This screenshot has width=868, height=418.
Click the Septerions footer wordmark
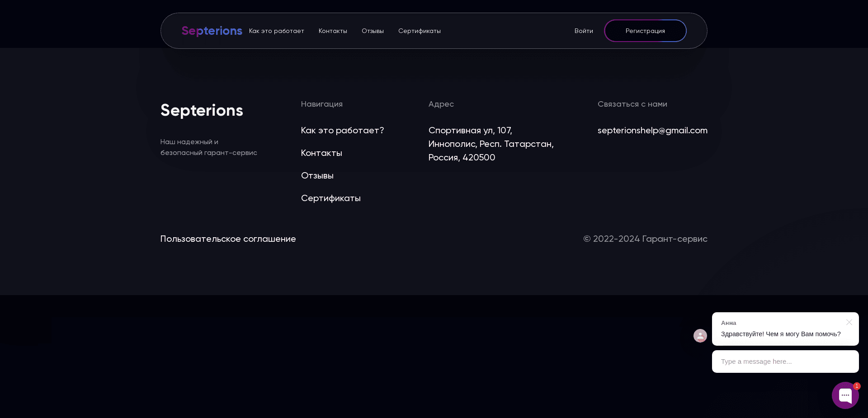(x=201, y=110)
